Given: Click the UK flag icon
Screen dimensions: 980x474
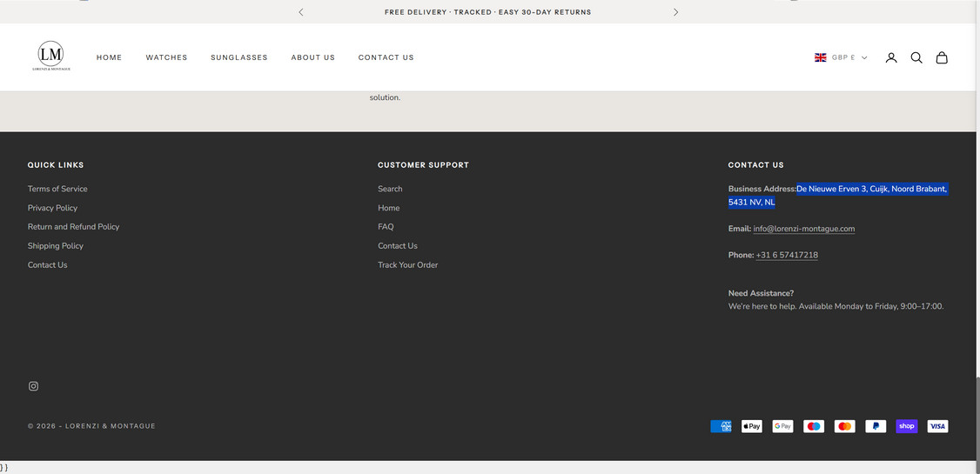Looking at the screenshot, I should pyautogui.click(x=820, y=57).
